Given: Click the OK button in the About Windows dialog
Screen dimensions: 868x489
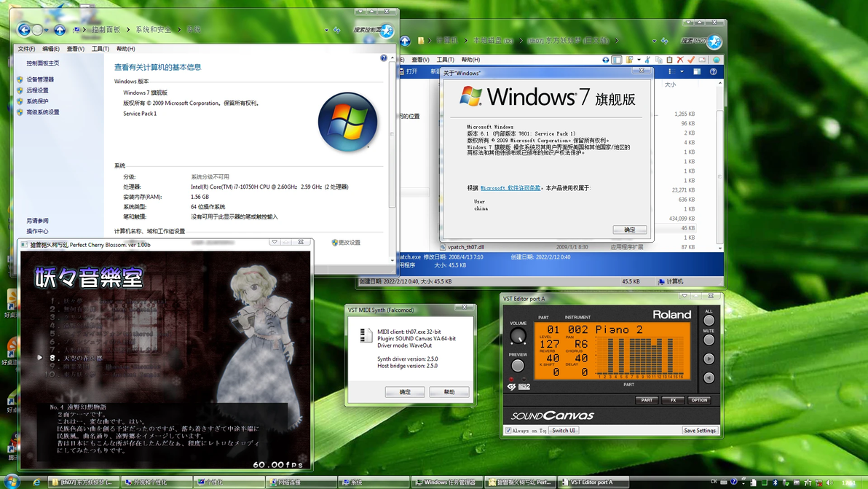Looking at the screenshot, I should tap(629, 230).
